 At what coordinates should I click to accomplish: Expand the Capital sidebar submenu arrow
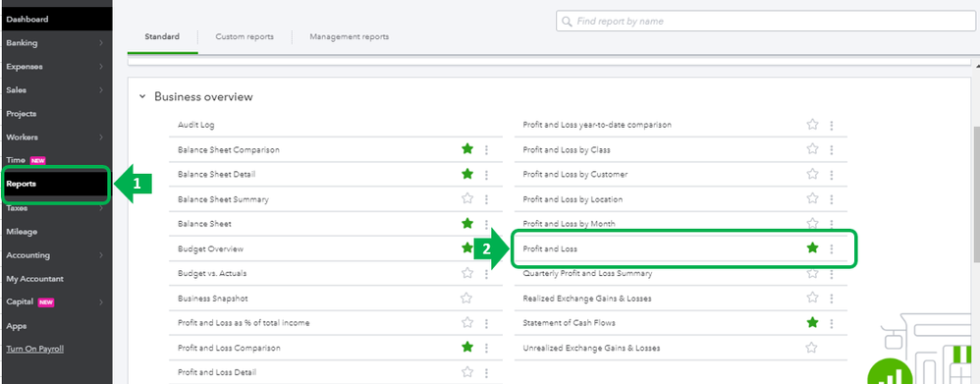101,302
